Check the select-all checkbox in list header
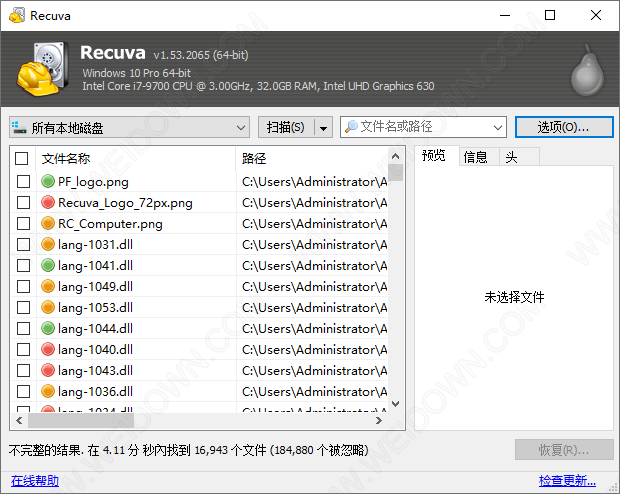620x494 pixels. (x=23, y=159)
